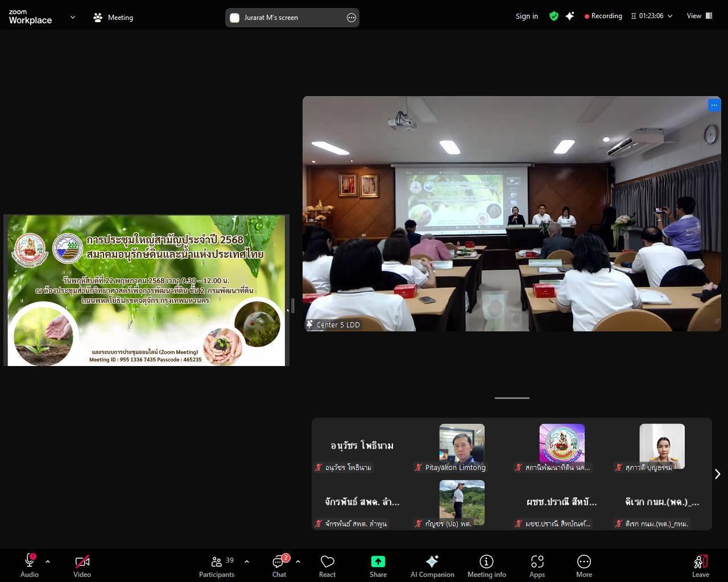Click the green encryption shield icon
The height and width of the screenshot is (582, 728).
coord(553,16)
